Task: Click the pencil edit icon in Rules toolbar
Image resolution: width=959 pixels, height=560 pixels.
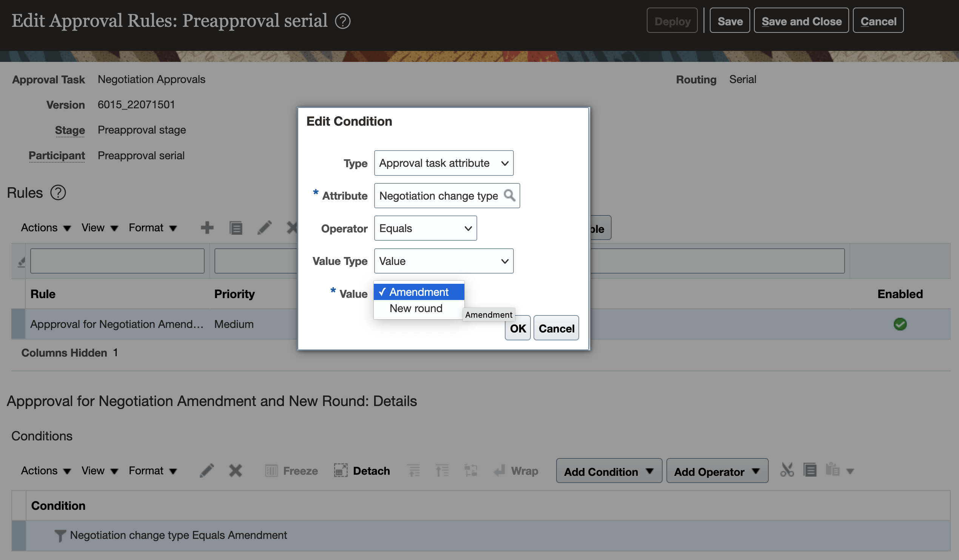Action: [x=264, y=228]
